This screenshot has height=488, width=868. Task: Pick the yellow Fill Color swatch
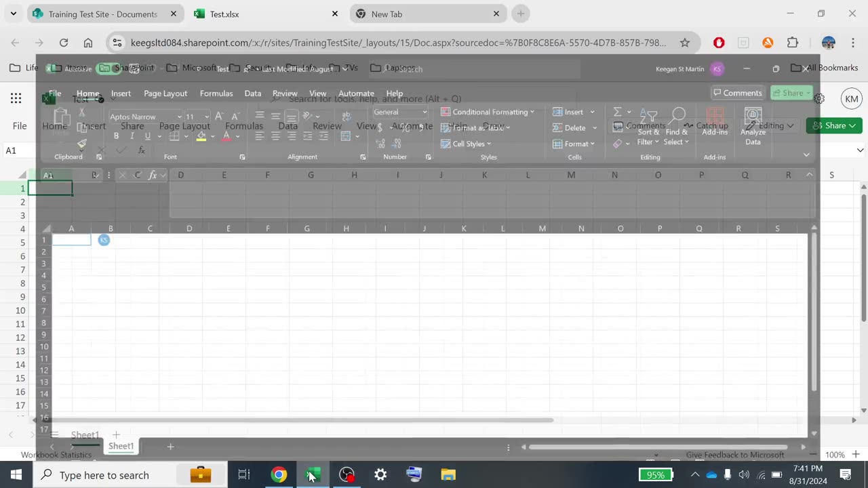(x=201, y=136)
